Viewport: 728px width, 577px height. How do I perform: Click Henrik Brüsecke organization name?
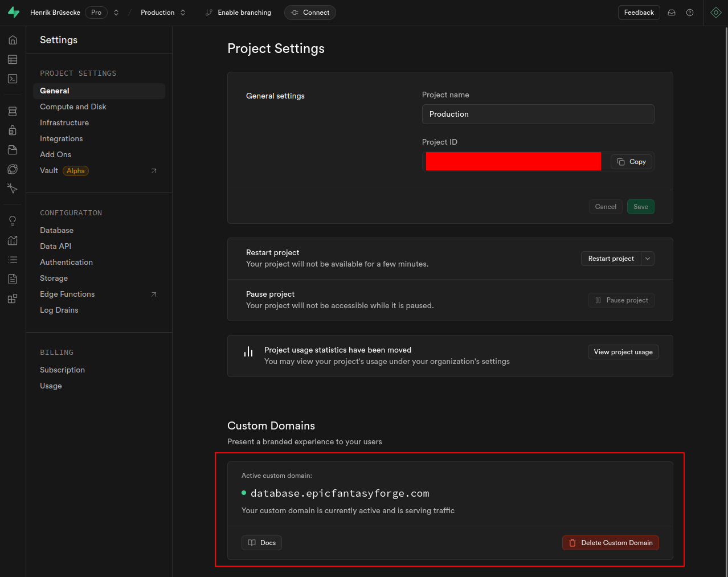click(55, 13)
